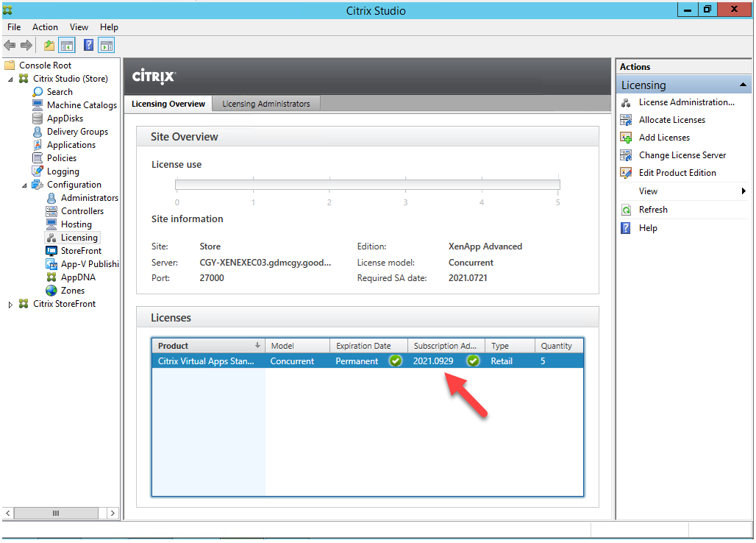Select the Applications icon
The width and height of the screenshot is (756, 543).
[x=38, y=145]
